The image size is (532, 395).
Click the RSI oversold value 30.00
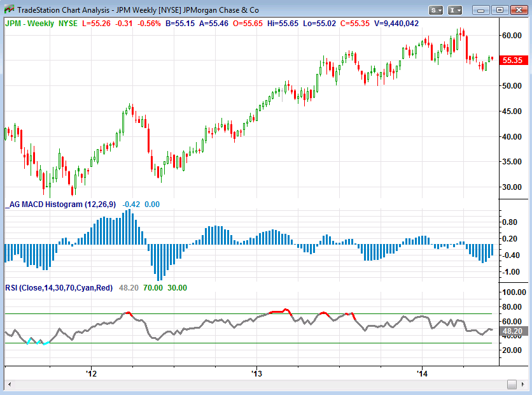[177, 288]
